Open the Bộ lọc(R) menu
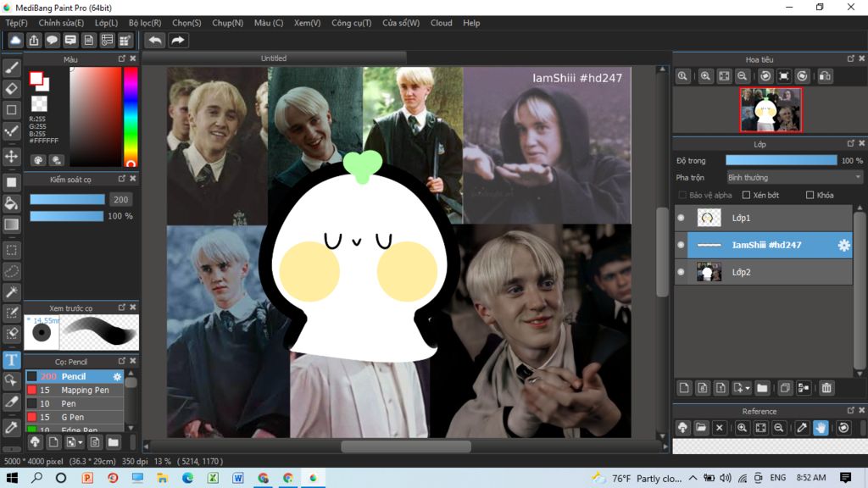Image resolution: width=868 pixels, height=488 pixels. coord(145,23)
